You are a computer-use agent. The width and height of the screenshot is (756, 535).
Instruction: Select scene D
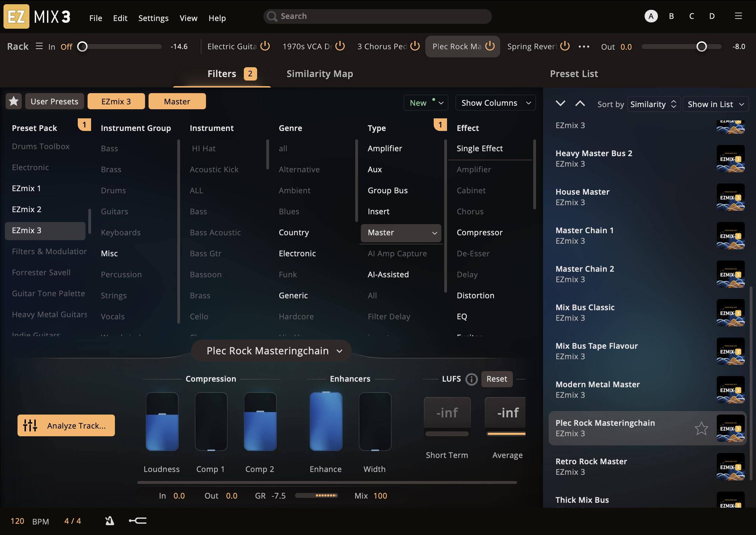point(712,16)
